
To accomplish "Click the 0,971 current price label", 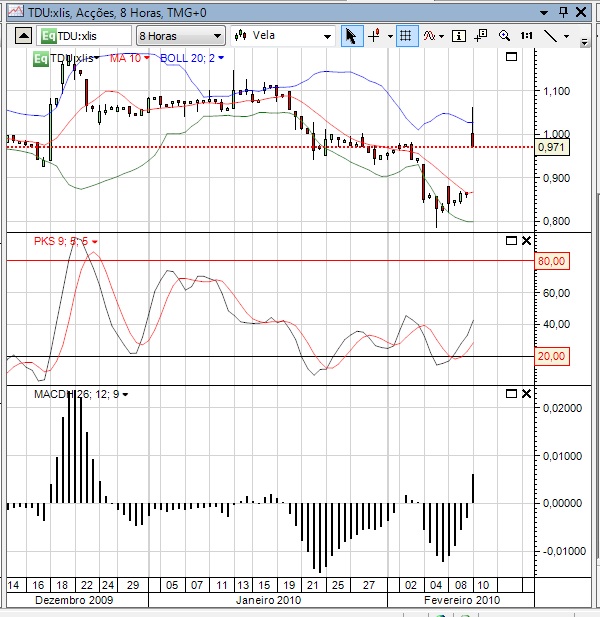I will [x=551, y=148].
